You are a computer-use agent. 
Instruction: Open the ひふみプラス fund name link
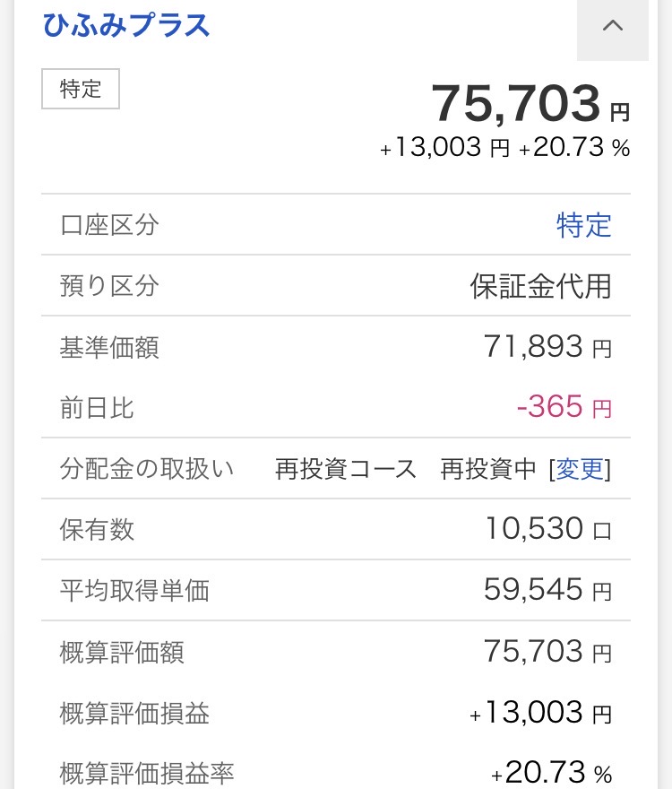click(126, 25)
